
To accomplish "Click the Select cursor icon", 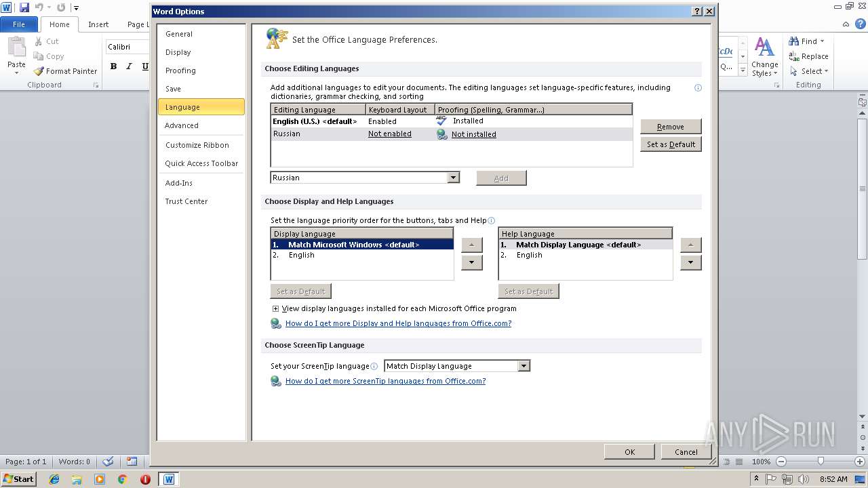I will click(x=793, y=71).
